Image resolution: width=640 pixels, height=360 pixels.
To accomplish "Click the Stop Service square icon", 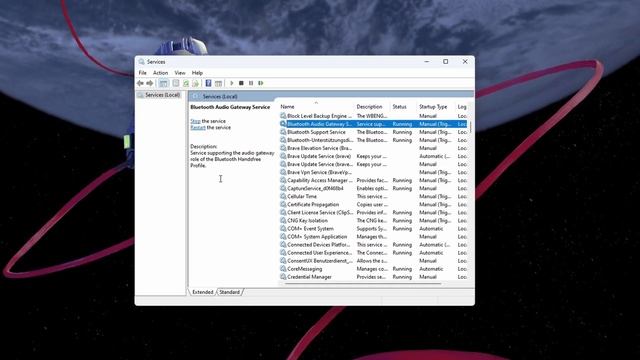I will [x=241, y=83].
